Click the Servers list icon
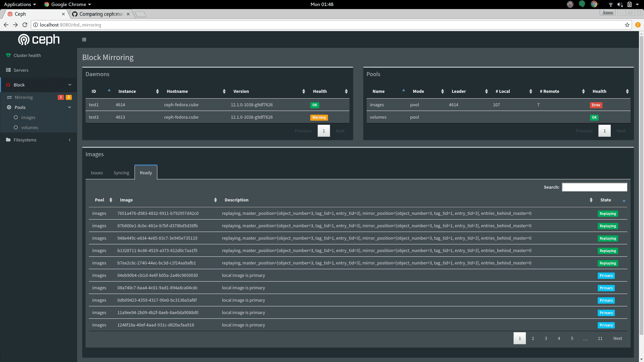644x362 pixels. point(8,70)
